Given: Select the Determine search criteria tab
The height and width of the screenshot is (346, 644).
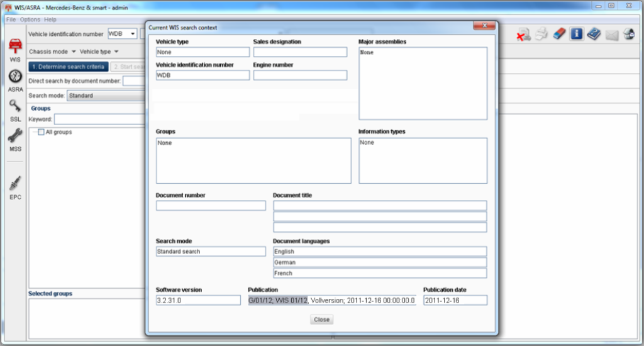Looking at the screenshot, I should pos(69,67).
